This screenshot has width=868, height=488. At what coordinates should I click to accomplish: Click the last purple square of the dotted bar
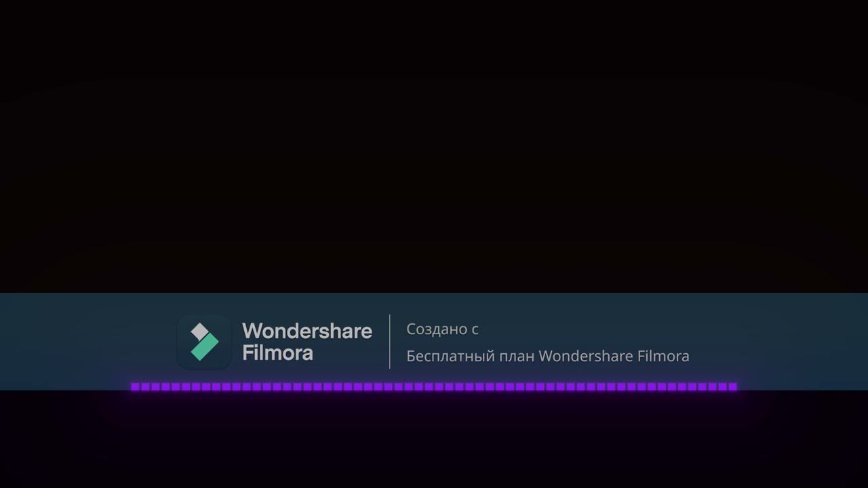(x=732, y=387)
